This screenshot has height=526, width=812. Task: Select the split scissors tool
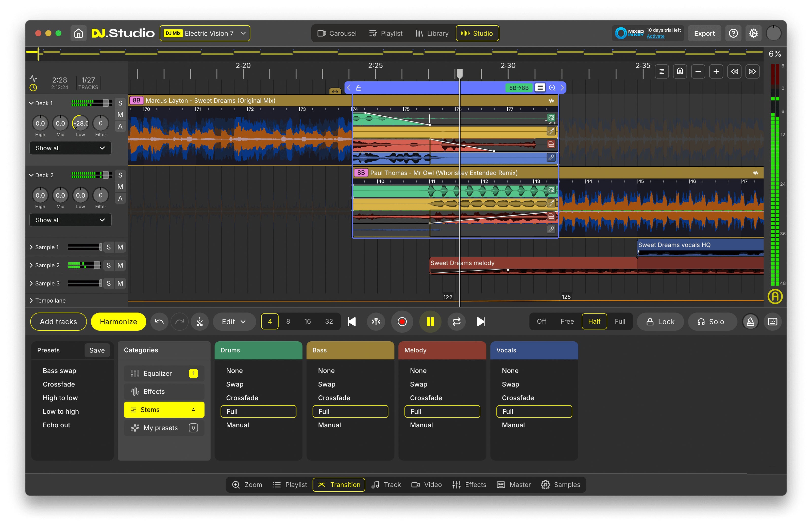[200, 322]
